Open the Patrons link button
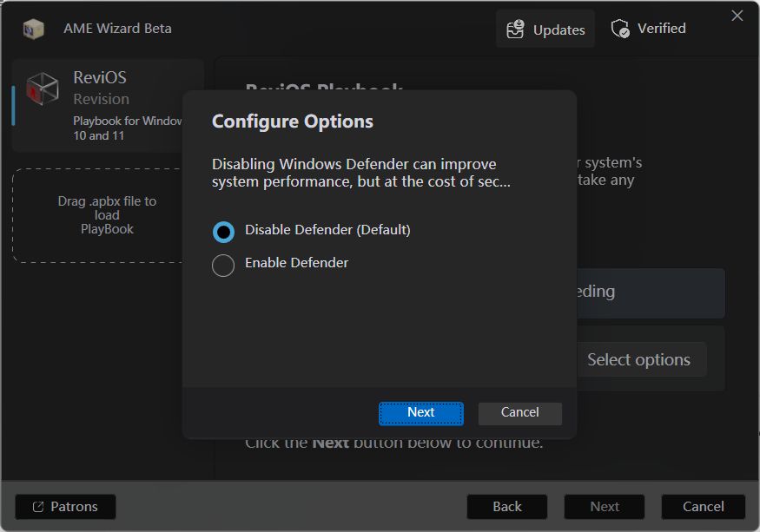 65,507
